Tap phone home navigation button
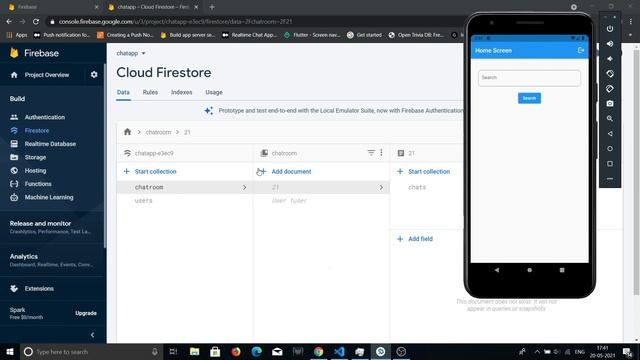The image size is (640, 360). (529, 270)
